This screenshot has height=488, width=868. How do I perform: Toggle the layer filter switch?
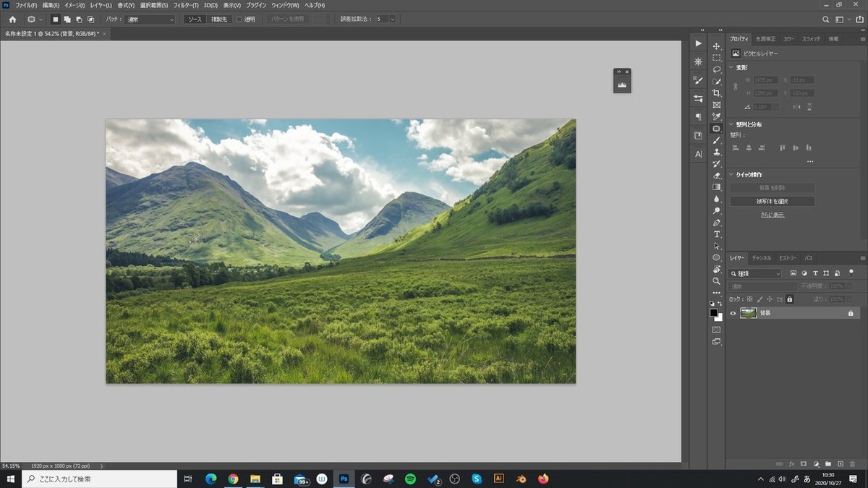point(851,273)
